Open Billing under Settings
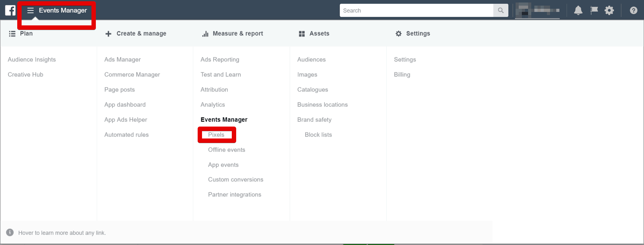644x245 pixels. coord(402,75)
